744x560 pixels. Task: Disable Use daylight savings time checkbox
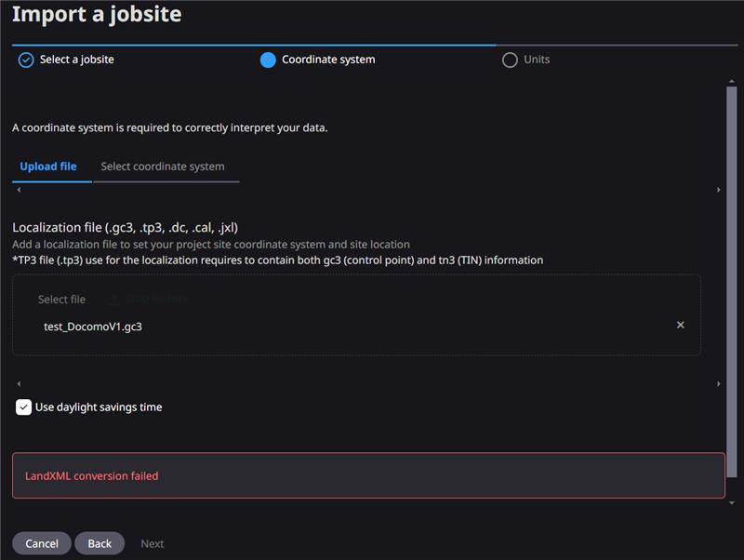(24, 407)
